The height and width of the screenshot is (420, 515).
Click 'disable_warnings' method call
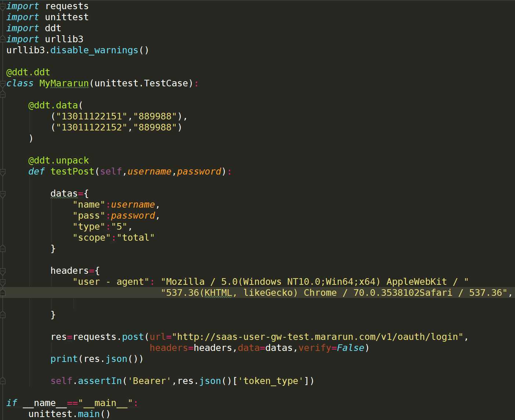[94, 50]
